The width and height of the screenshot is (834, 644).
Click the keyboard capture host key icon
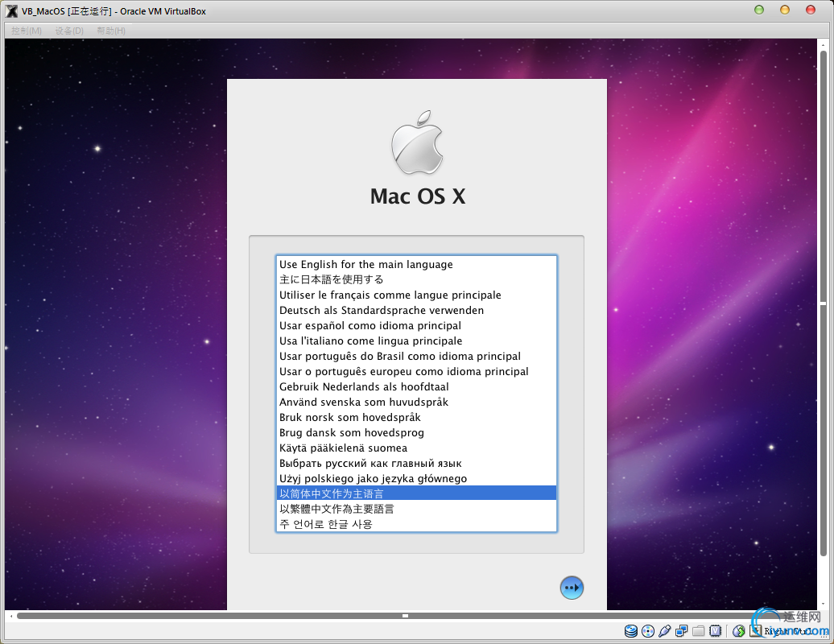click(x=755, y=631)
